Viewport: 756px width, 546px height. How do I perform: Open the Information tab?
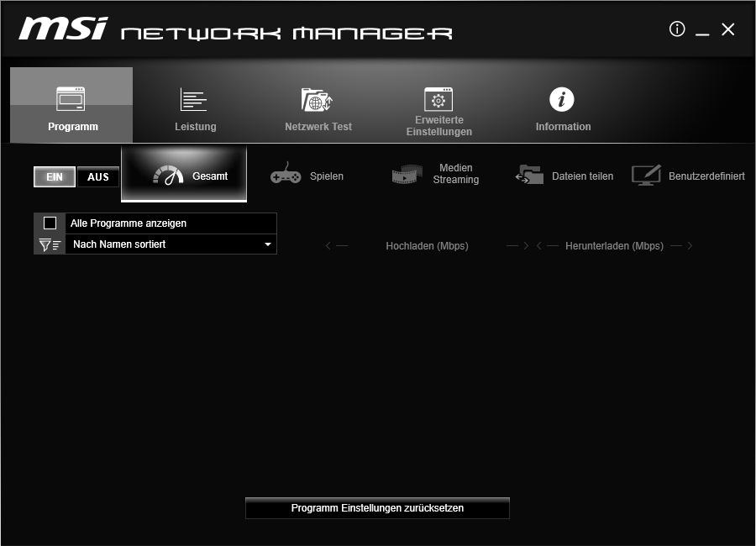click(x=562, y=109)
